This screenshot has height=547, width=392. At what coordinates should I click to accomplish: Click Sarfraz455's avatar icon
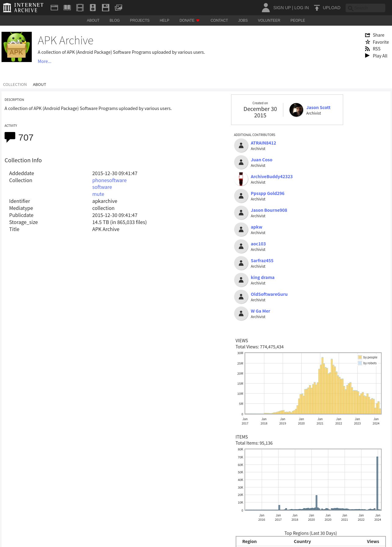point(241,263)
